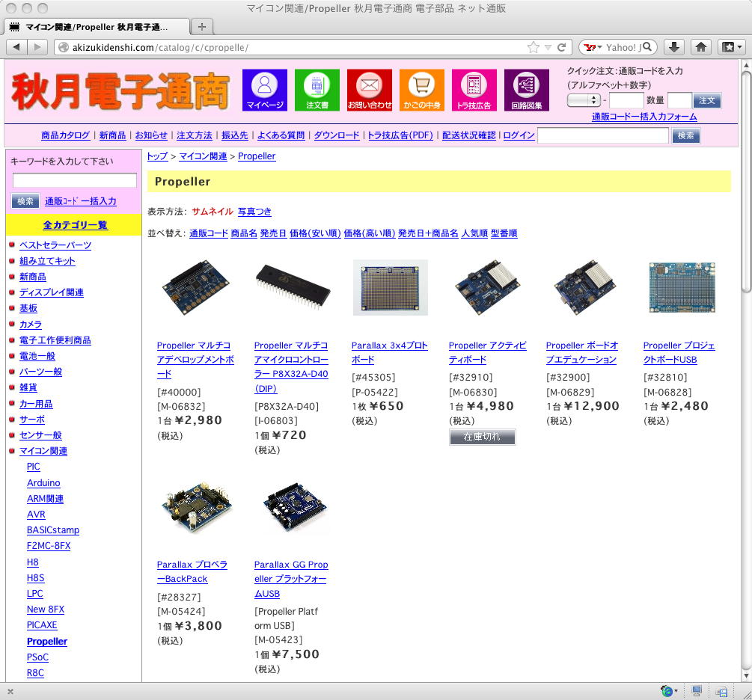Viewport: 752px width, 700px height.
Task: Open downloads with the down-arrow icon
Action: click(x=674, y=47)
